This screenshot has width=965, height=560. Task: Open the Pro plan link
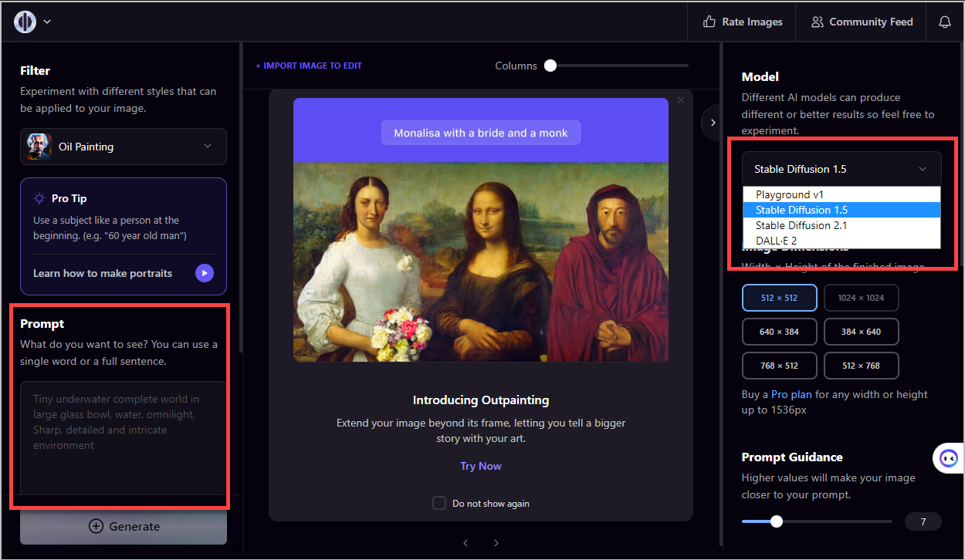pos(791,394)
